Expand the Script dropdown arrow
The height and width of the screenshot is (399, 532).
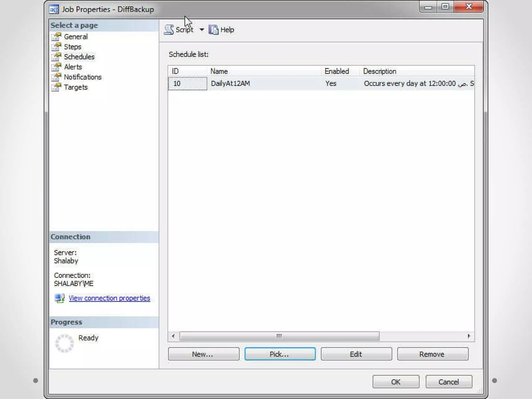point(202,30)
